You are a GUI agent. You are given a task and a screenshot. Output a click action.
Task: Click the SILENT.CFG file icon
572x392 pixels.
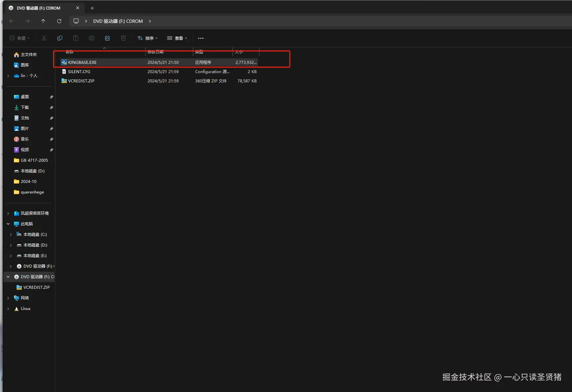(64, 71)
